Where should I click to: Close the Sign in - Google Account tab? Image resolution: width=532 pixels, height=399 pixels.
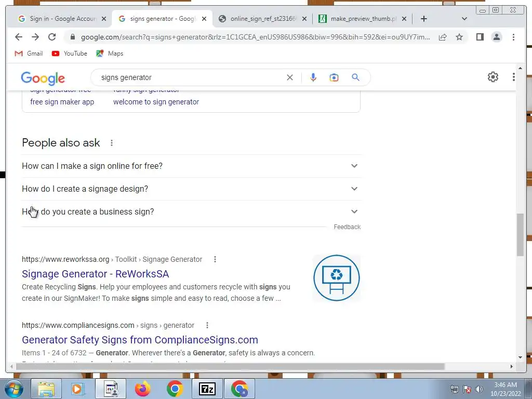[104, 19]
